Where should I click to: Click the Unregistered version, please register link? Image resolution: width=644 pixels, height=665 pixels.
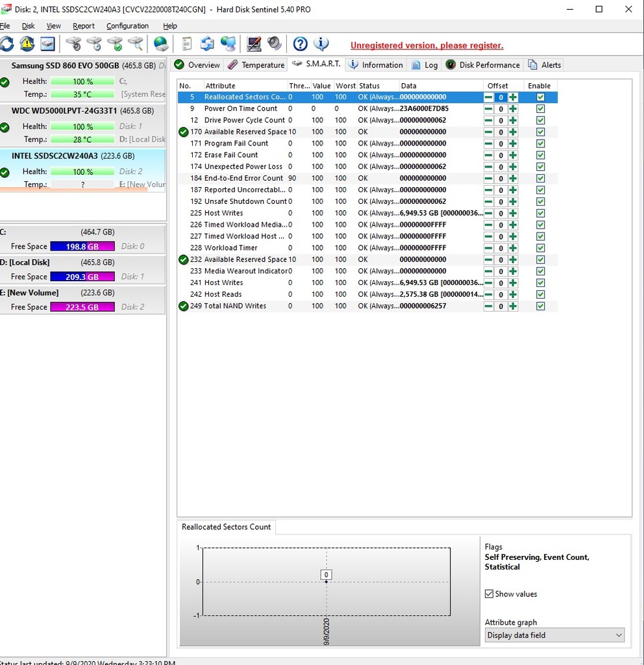pyautogui.click(x=427, y=45)
